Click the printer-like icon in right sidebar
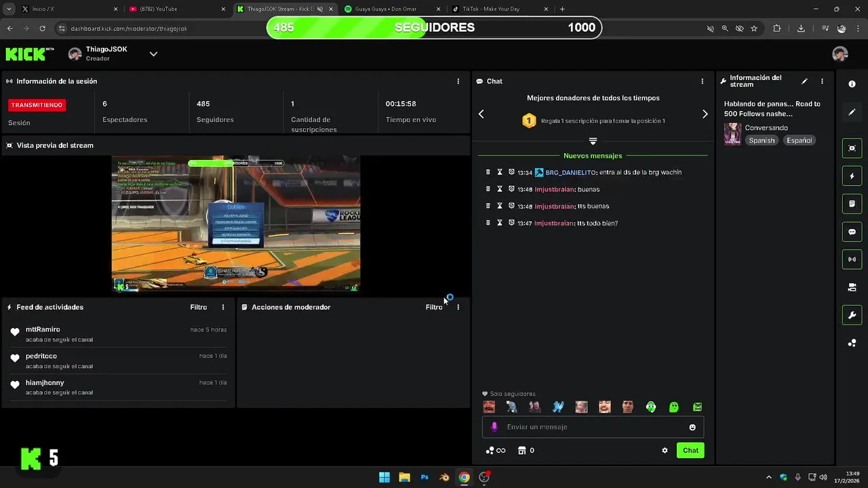 (852, 287)
